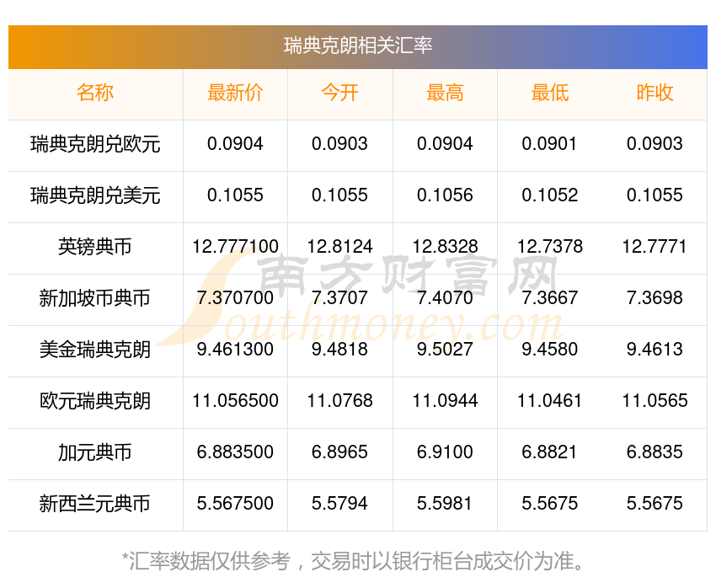
Task: Click the 美金瑞典克朗 row label
Action: 95,350
